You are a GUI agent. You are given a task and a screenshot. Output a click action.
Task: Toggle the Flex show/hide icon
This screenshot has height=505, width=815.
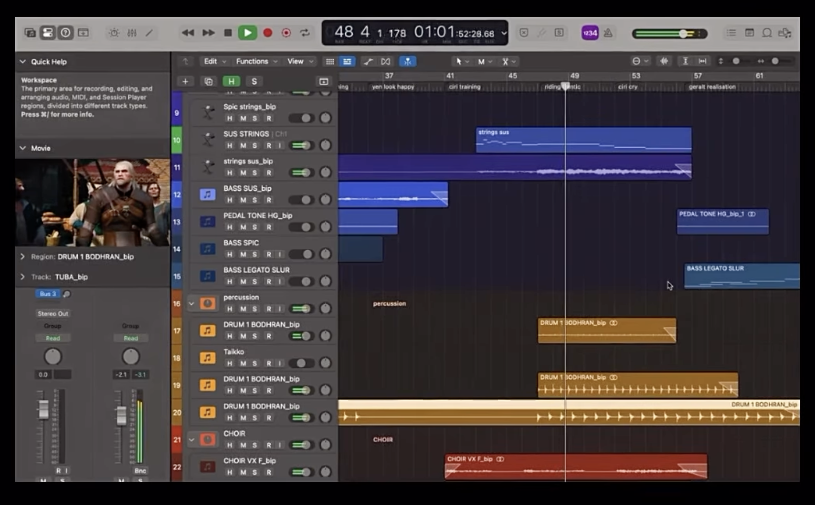pos(386,61)
